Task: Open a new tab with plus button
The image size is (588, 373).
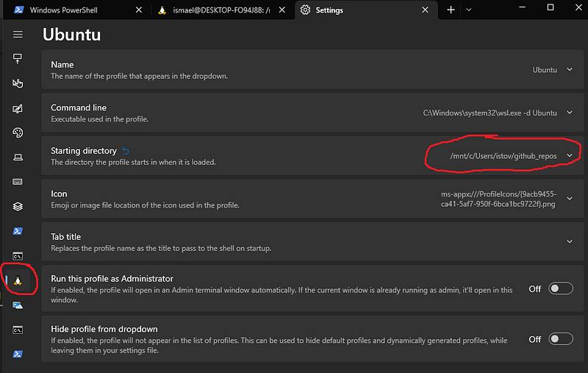Action: click(451, 10)
